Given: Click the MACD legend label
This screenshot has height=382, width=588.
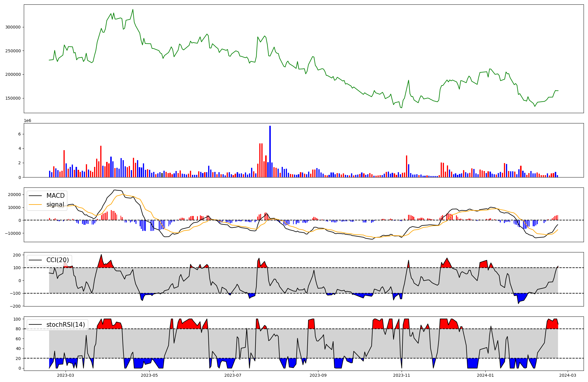Looking at the screenshot, I should click(55, 196).
